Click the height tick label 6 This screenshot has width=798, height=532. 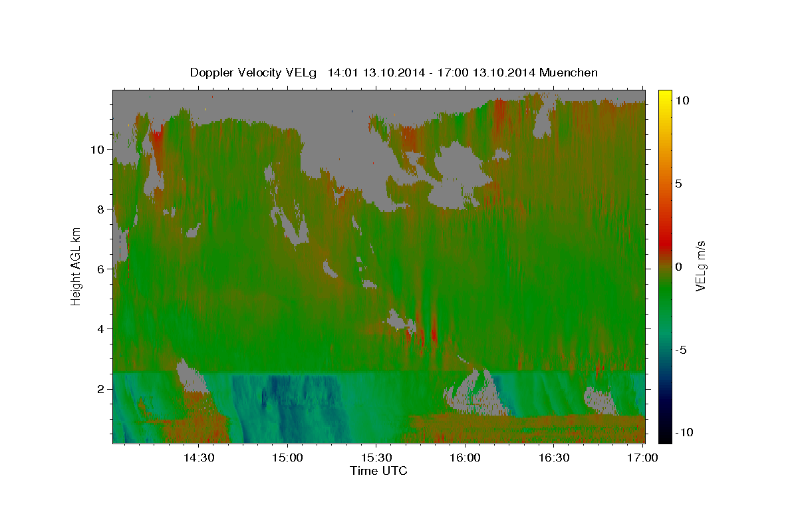101,269
